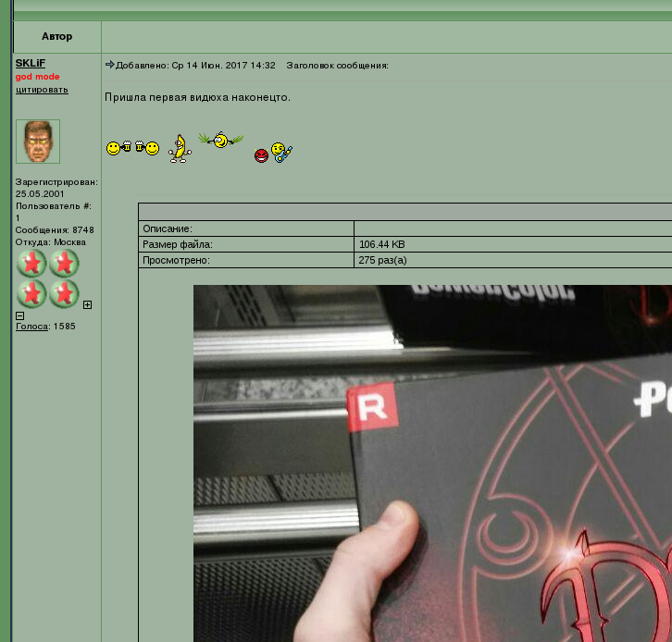Click 'Сообщения: 8748' post count
672x642 pixels.
coord(55,230)
